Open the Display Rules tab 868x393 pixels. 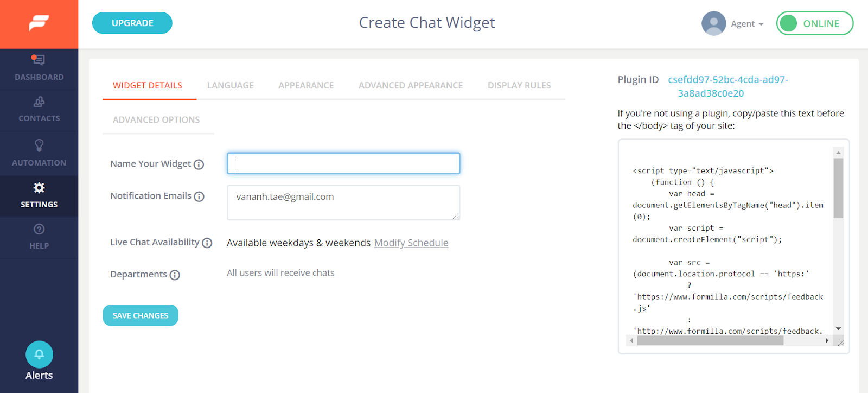(x=519, y=86)
